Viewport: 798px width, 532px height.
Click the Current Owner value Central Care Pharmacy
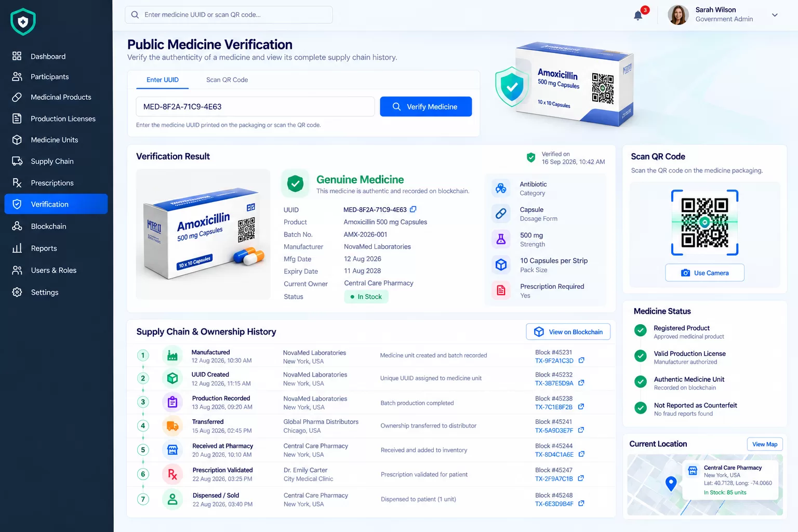coord(379,283)
